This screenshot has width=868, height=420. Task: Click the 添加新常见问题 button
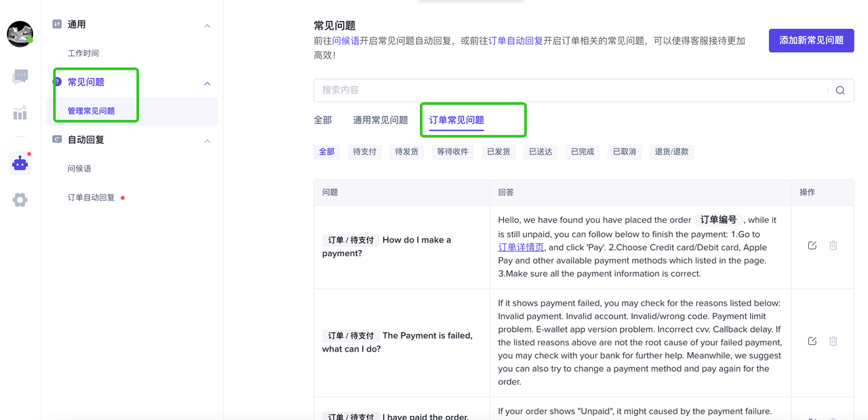pyautogui.click(x=811, y=41)
